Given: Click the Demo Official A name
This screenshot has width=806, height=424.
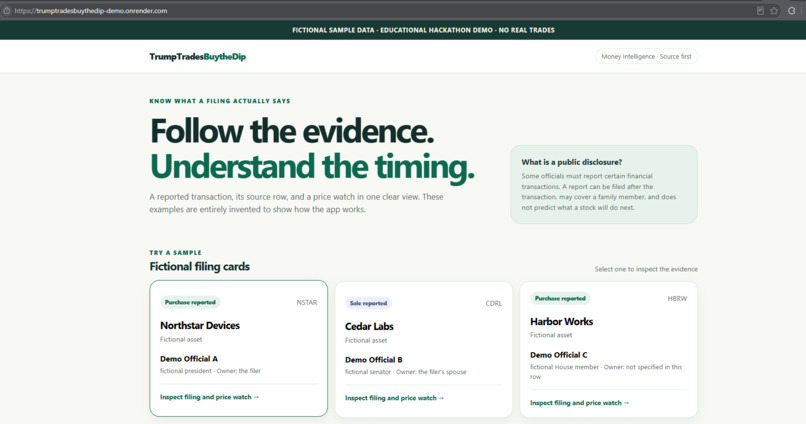Looking at the screenshot, I should click(189, 359).
